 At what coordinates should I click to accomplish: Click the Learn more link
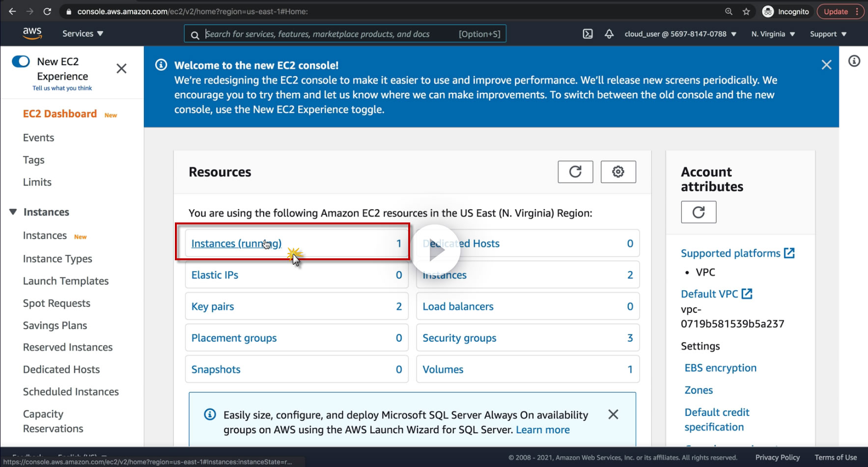coord(543,430)
